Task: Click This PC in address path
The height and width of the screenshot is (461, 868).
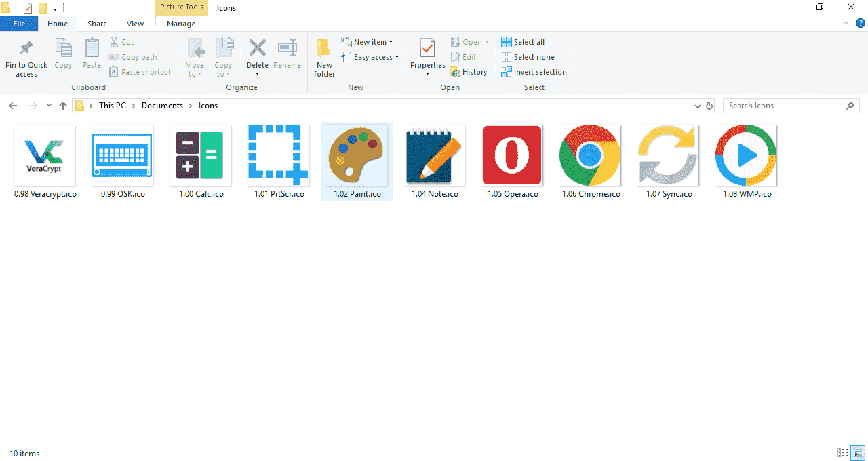Action: click(113, 106)
